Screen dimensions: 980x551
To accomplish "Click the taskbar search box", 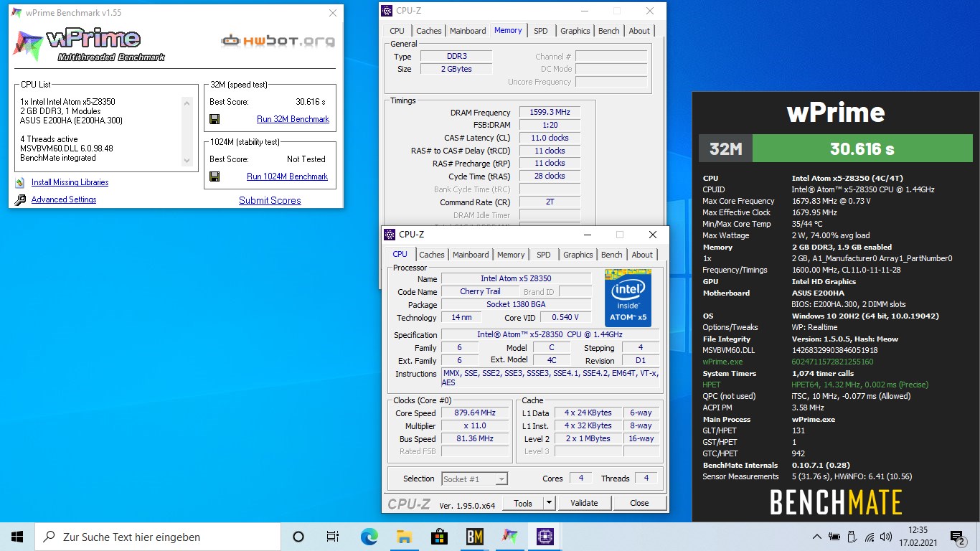I will tap(158, 537).
